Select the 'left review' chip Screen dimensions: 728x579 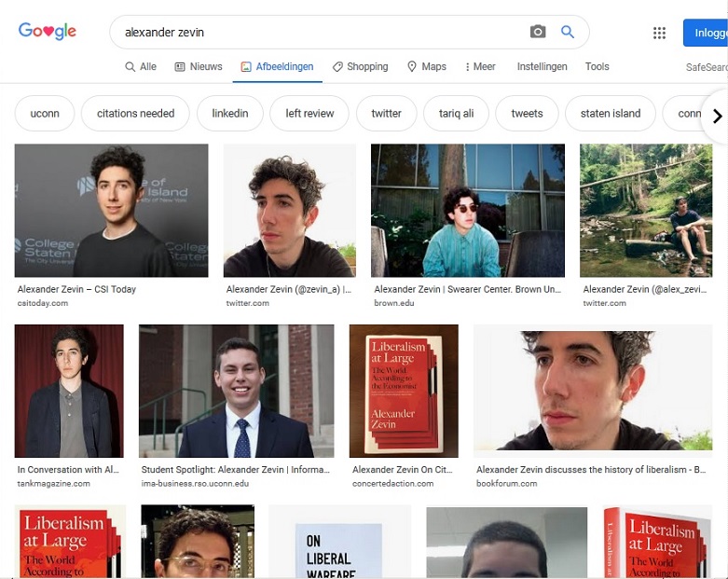point(309,114)
